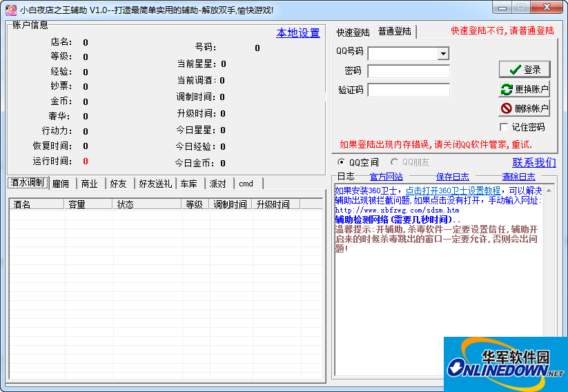This screenshot has height=392, width=568.
Task: Open the 派对 tab
Action: [220, 184]
